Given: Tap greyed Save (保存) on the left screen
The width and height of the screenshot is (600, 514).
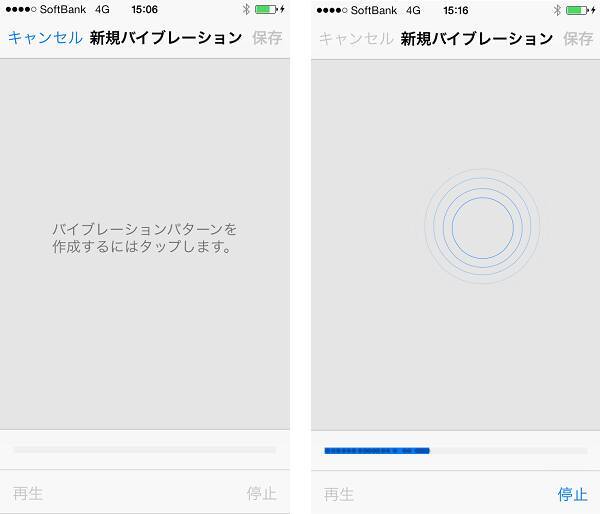Looking at the screenshot, I should (x=267, y=38).
